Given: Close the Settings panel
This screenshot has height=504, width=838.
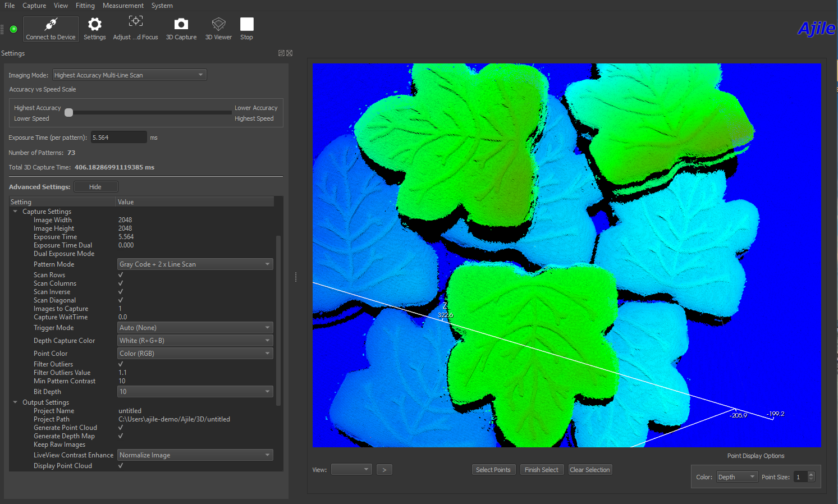Looking at the screenshot, I should pos(290,53).
